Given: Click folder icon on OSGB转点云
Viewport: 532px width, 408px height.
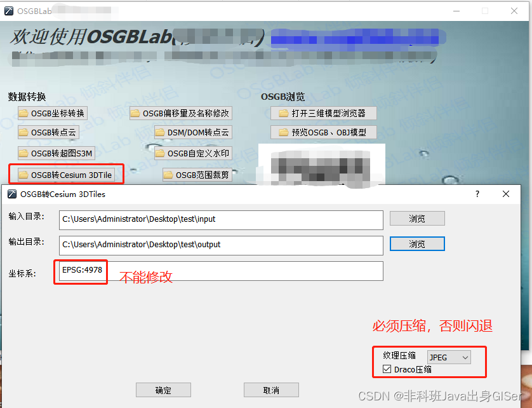Looking at the screenshot, I should [x=23, y=132].
